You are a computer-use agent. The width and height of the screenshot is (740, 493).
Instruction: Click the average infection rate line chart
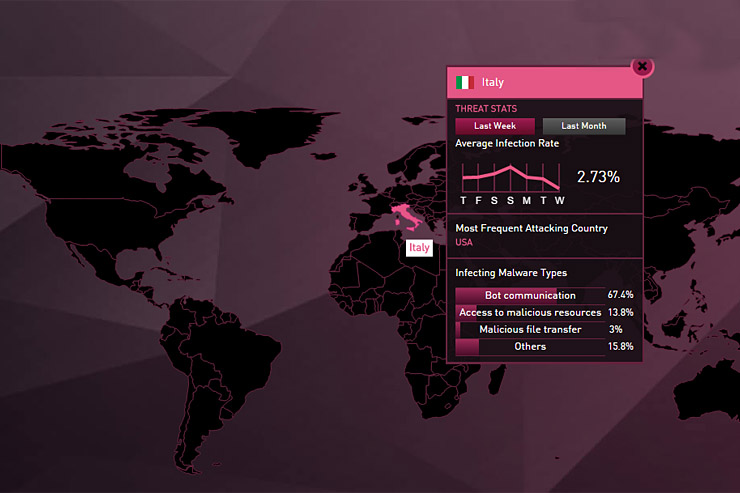(x=510, y=178)
